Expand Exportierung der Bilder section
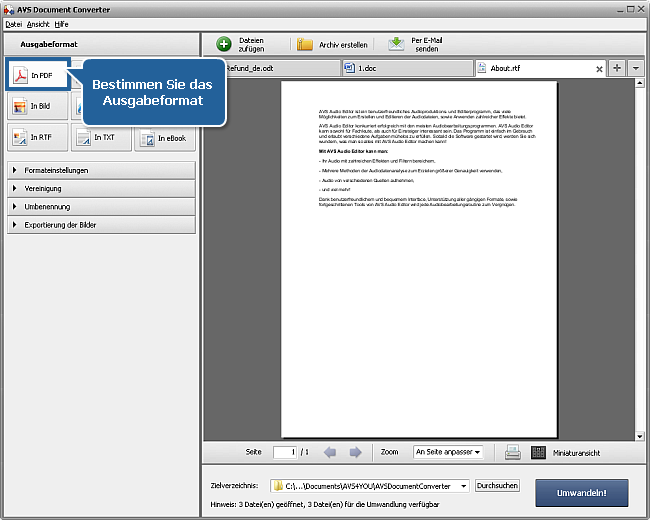The height and width of the screenshot is (520, 650). pyautogui.click(x=101, y=225)
